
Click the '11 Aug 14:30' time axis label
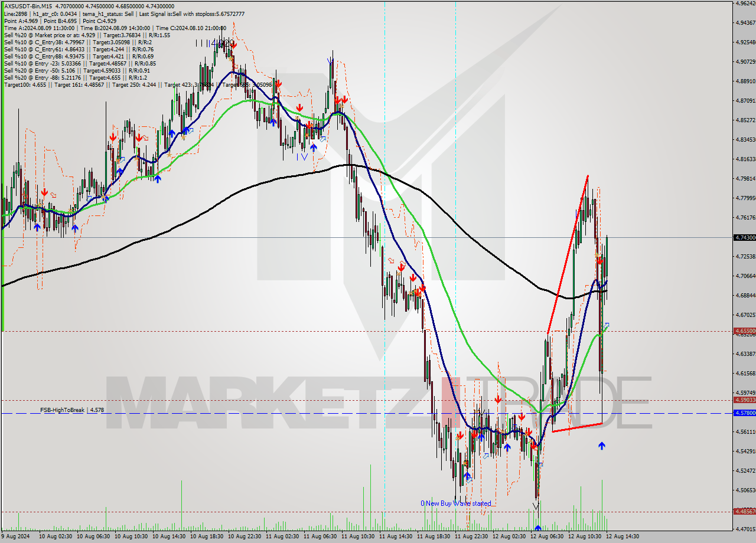click(x=396, y=537)
